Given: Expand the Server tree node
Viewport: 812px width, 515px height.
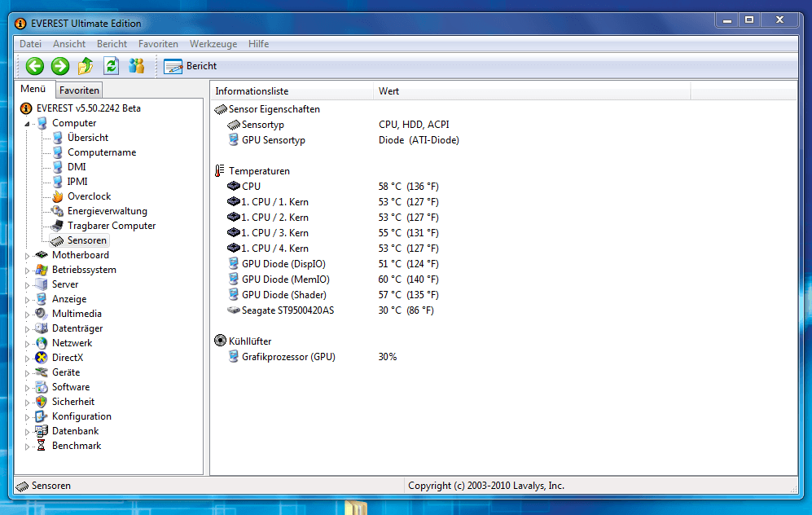Looking at the screenshot, I should [27, 285].
